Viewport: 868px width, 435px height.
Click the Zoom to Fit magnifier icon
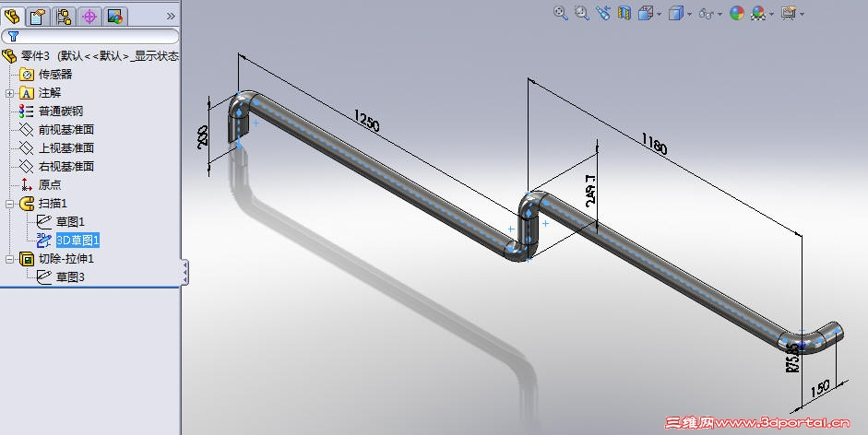coord(561,13)
